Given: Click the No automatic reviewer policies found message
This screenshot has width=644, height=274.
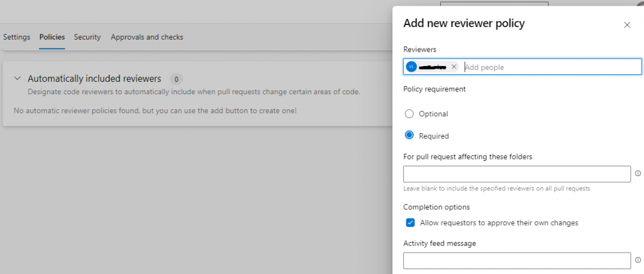Looking at the screenshot, I should pyautogui.click(x=155, y=111).
